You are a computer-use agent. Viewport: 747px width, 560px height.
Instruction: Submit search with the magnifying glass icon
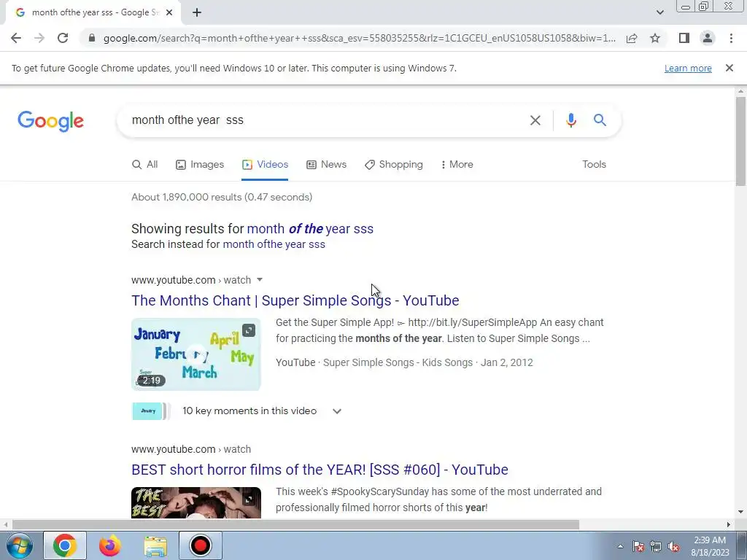[x=600, y=120]
